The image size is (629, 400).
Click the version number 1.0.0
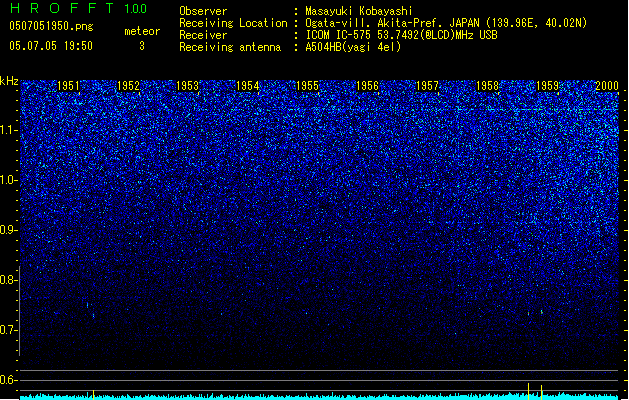pyautogui.click(x=136, y=9)
